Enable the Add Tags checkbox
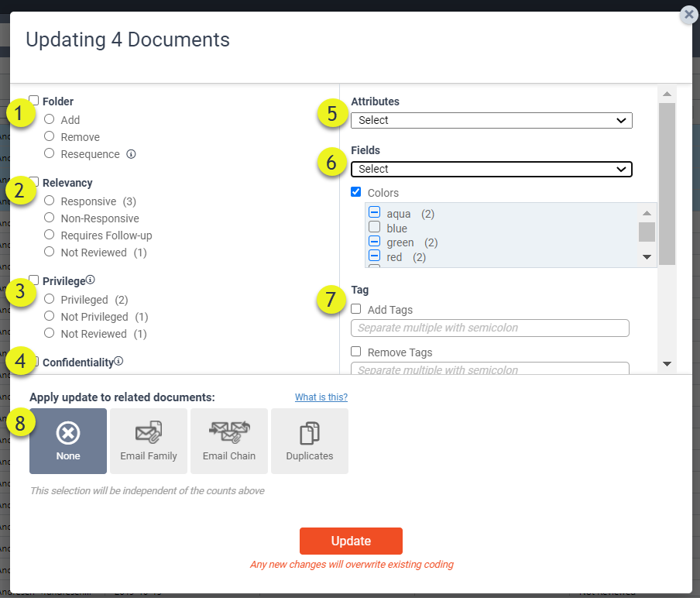Image resolution: width=700 pixels, height=598 pixels. tap(355, 308)
